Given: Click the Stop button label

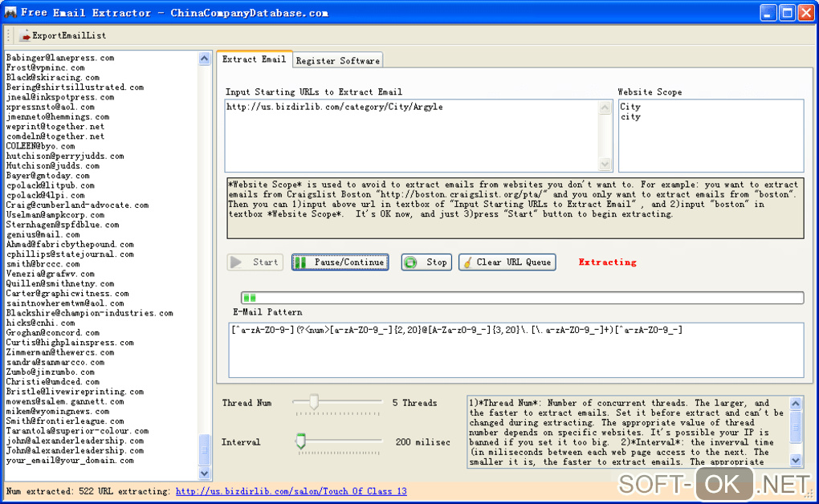Looking at the screenshot, I should [436, 262].
